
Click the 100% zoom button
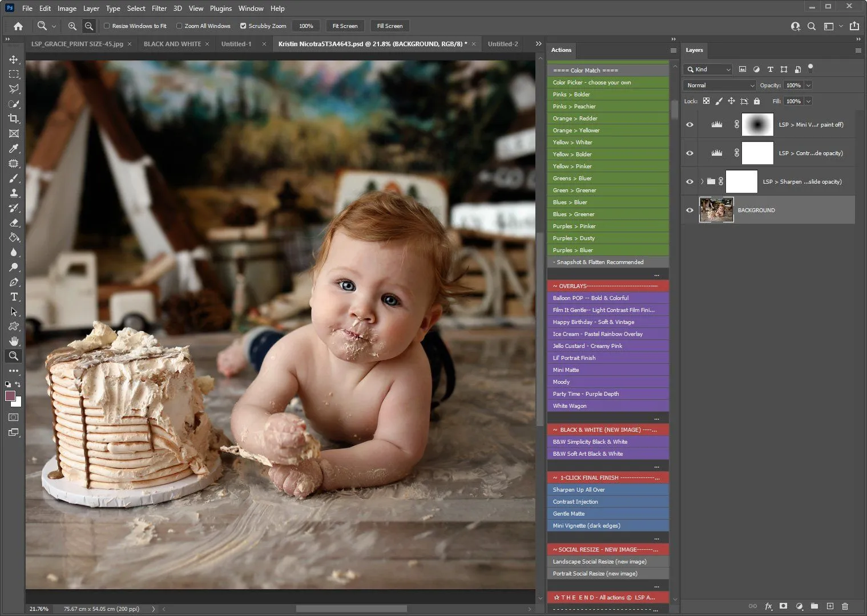pos(306,26)
